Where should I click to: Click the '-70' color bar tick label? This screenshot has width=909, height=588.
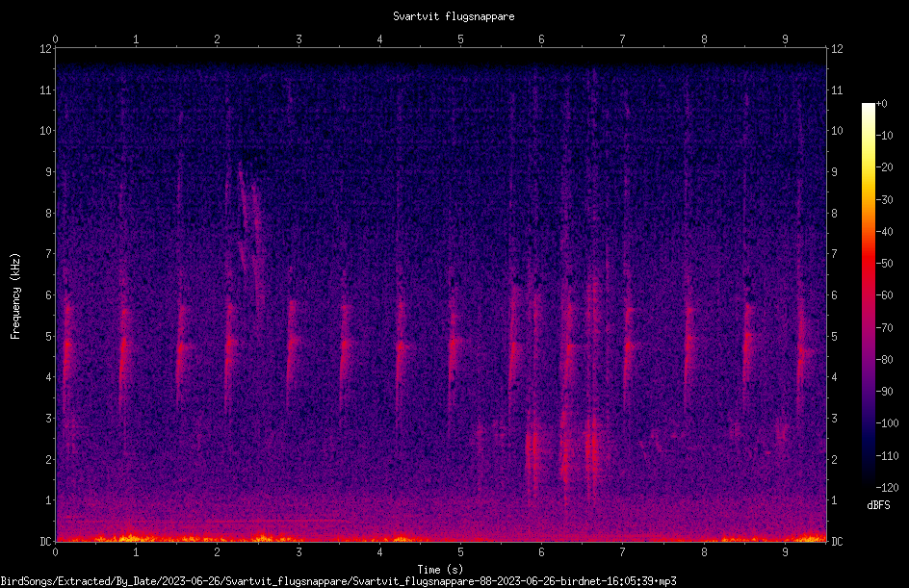tap(884, 328)
